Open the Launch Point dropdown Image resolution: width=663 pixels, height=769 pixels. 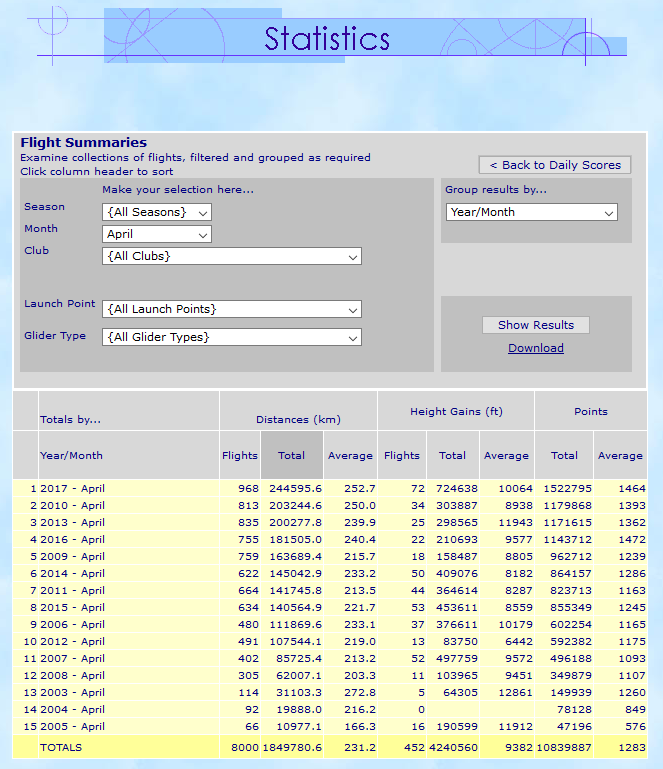pos(231,309)
